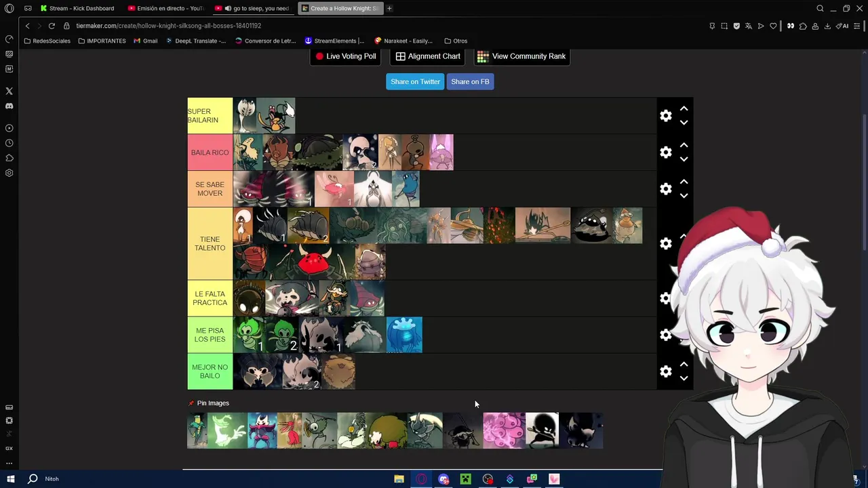Move BAILA RICO tier down with arrow
Viewport: 868px width, 488px height.
(x=684, y=159)
